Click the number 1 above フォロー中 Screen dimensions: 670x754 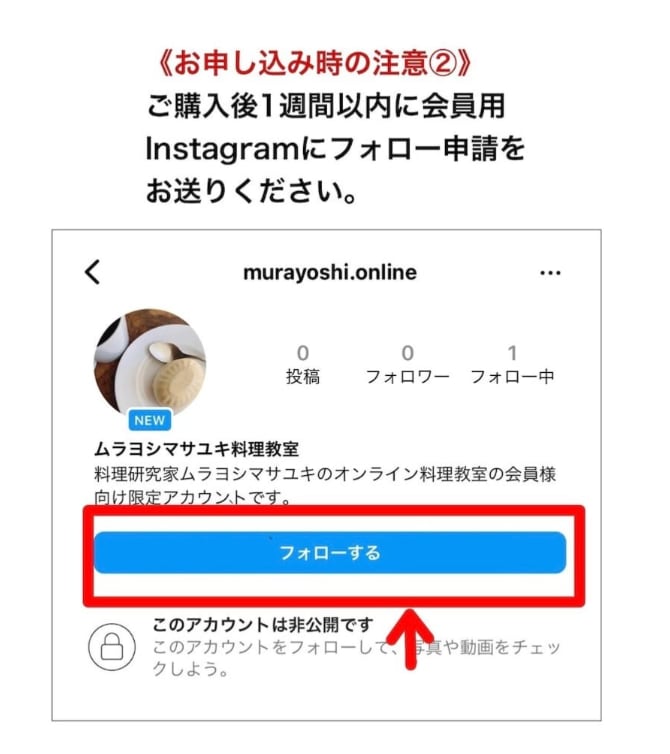coord(512,353)
